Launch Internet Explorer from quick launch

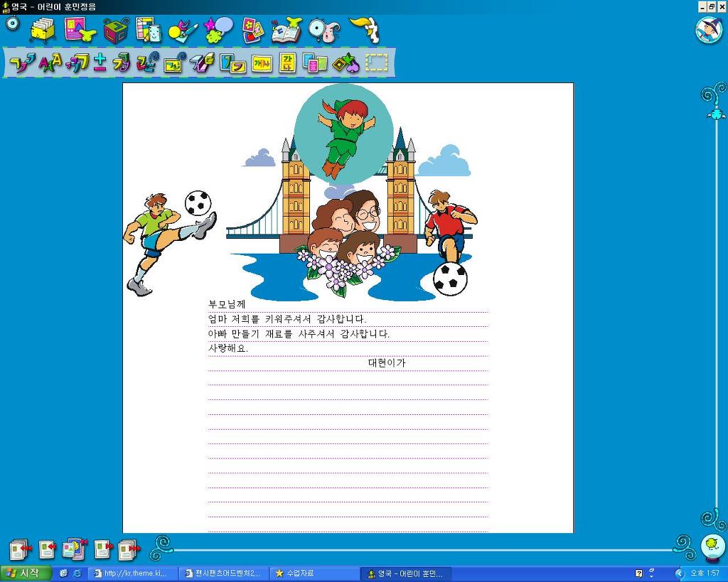tap(77, 573)
